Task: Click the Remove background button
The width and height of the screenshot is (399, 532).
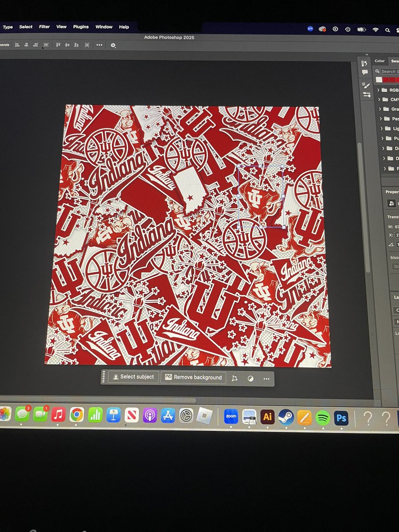Action: pyautogui.click(x=193, y=378)
